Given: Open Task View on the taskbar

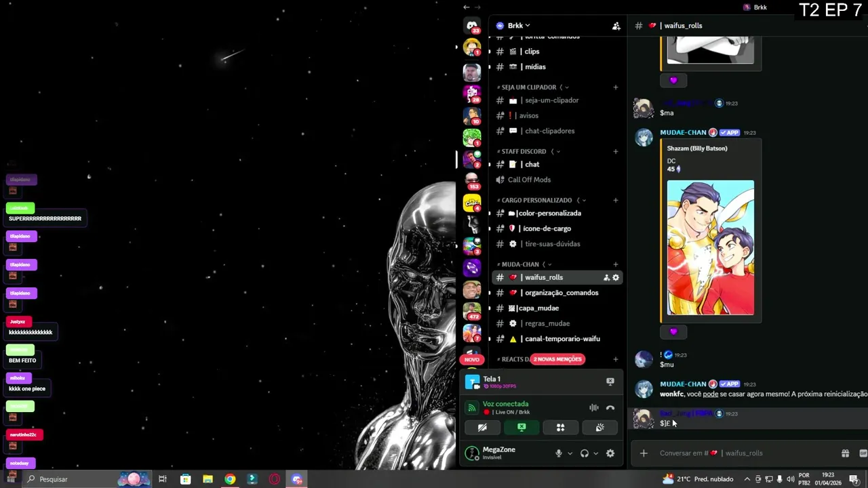Looking at the screenshot, I should tap(163, 479).
